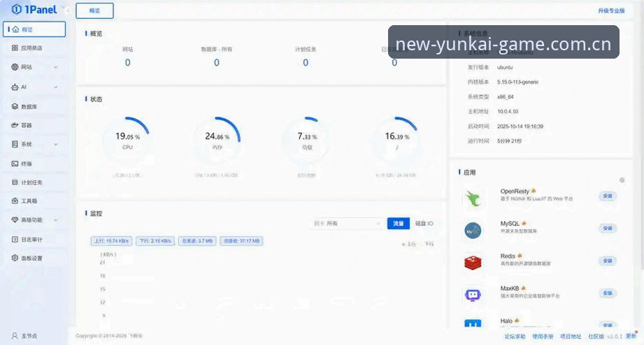Screen dimensions: 644x345
Task: Click the 网站 count 0
Action: point(128,62)
